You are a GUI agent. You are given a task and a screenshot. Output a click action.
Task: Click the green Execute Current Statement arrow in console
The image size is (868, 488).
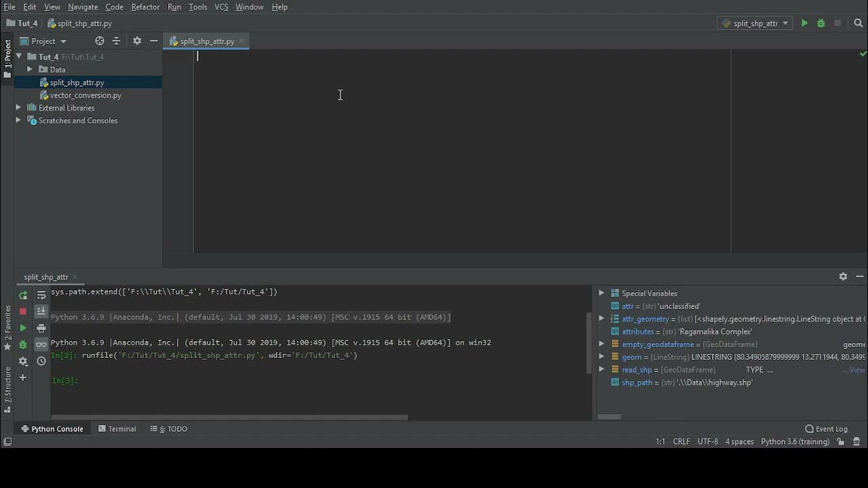point(23,328)
